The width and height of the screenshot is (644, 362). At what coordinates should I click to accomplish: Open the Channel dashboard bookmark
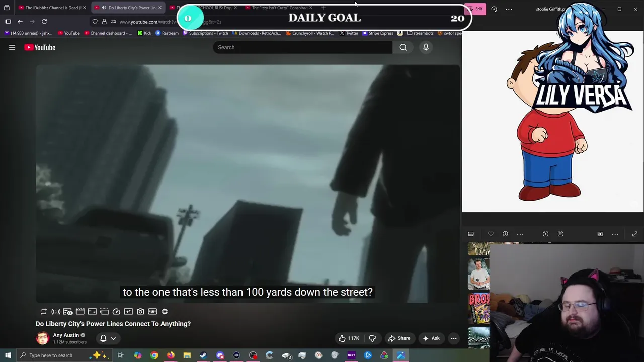point(108,33)
